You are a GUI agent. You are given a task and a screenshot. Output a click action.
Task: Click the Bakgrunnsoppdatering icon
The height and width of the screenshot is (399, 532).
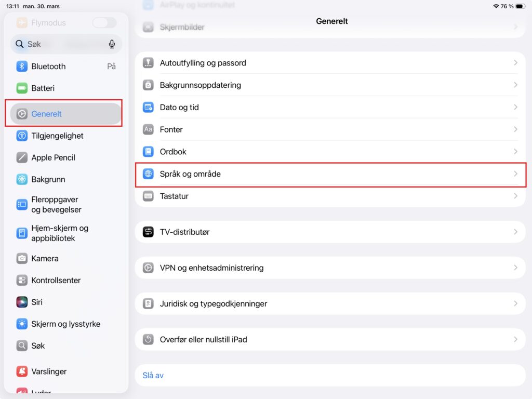point(148,85)
